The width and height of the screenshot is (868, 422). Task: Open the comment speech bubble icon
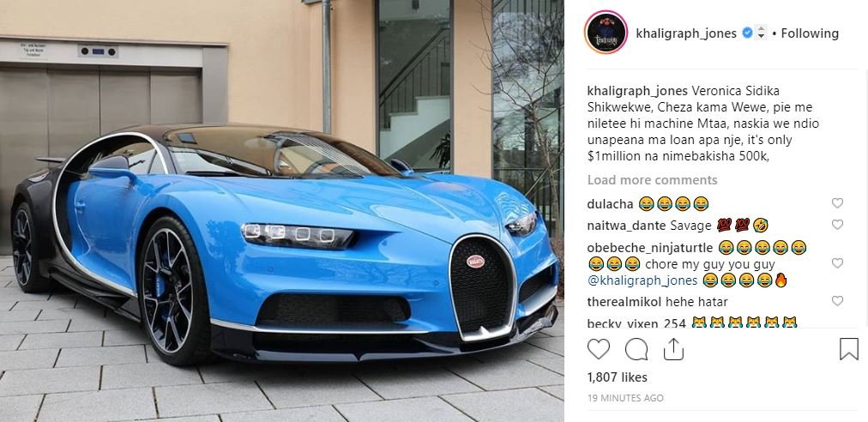coord(636,349)
